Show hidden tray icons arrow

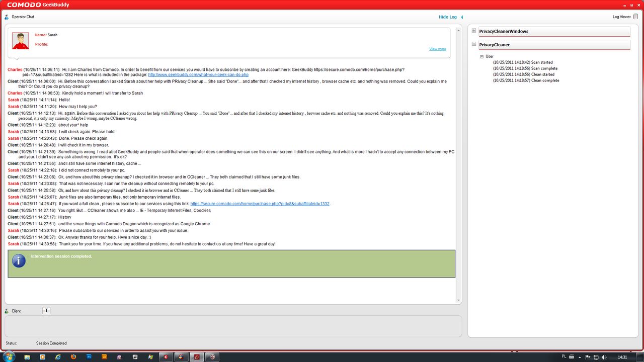coord(580,357)
